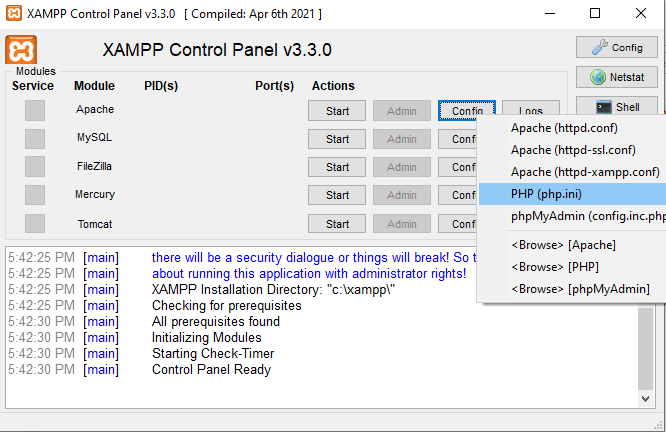Viewport: 666px width, 432px height.
Task: Start the FileZilla module
Action: pyautogui.click(x=337, y=167)
